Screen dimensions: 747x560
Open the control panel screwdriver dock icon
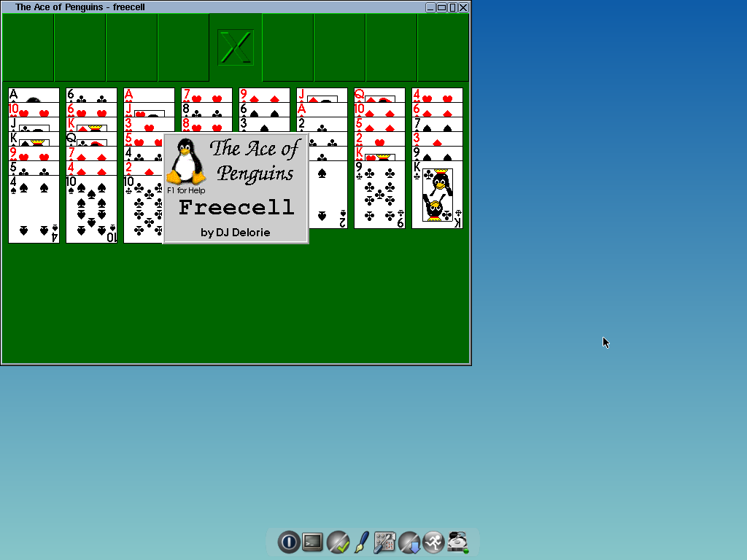tap(384, 542)
